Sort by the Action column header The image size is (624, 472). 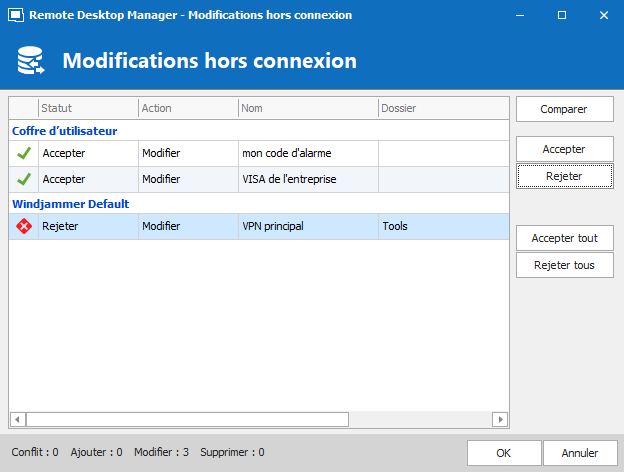187,108
